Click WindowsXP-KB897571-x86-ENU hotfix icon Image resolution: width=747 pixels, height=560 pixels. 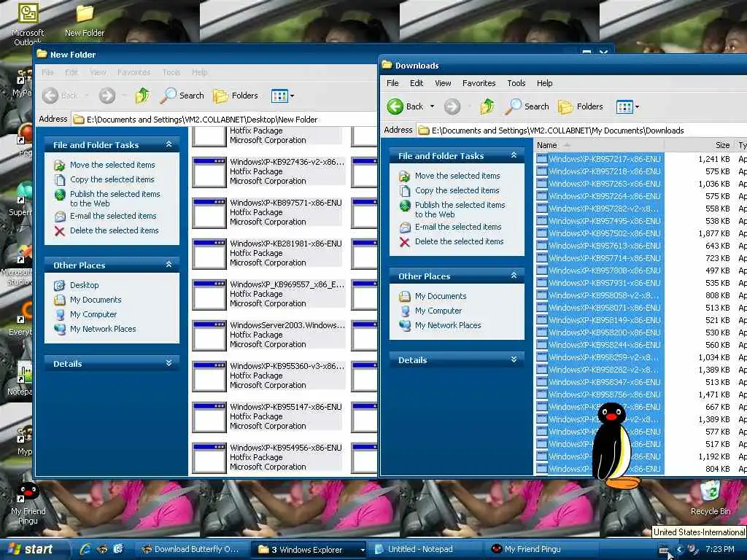209,213
